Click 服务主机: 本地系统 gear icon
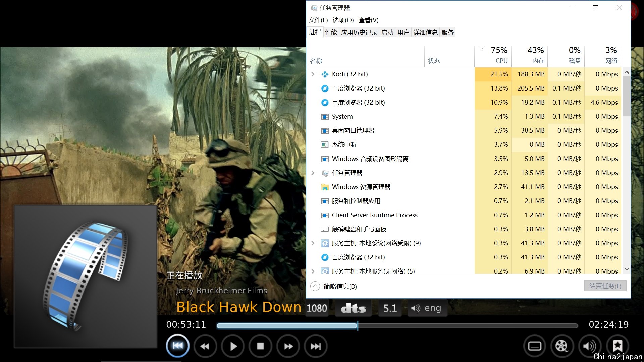Image resolution: width=644 pixels, height=362 pixels. coord(325,243)
